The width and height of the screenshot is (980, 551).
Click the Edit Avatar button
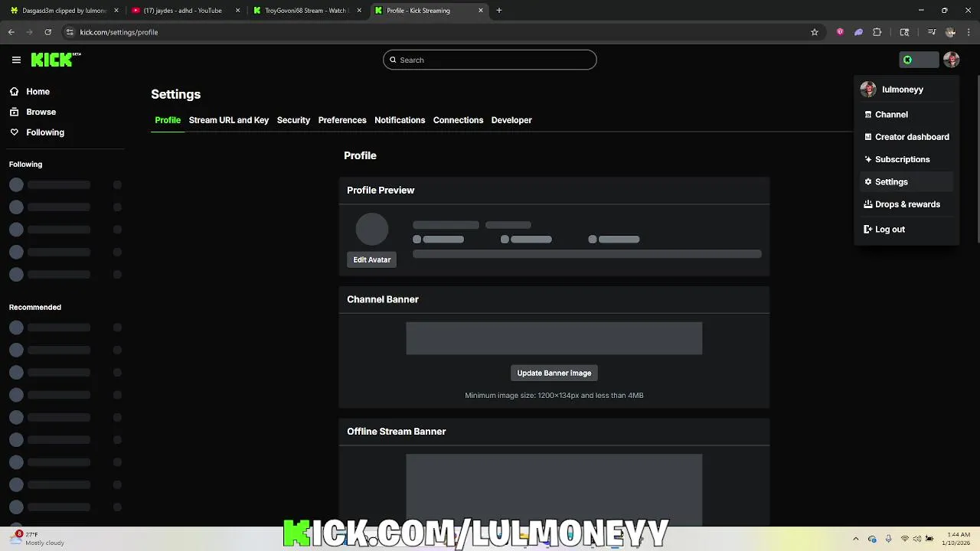372,259
